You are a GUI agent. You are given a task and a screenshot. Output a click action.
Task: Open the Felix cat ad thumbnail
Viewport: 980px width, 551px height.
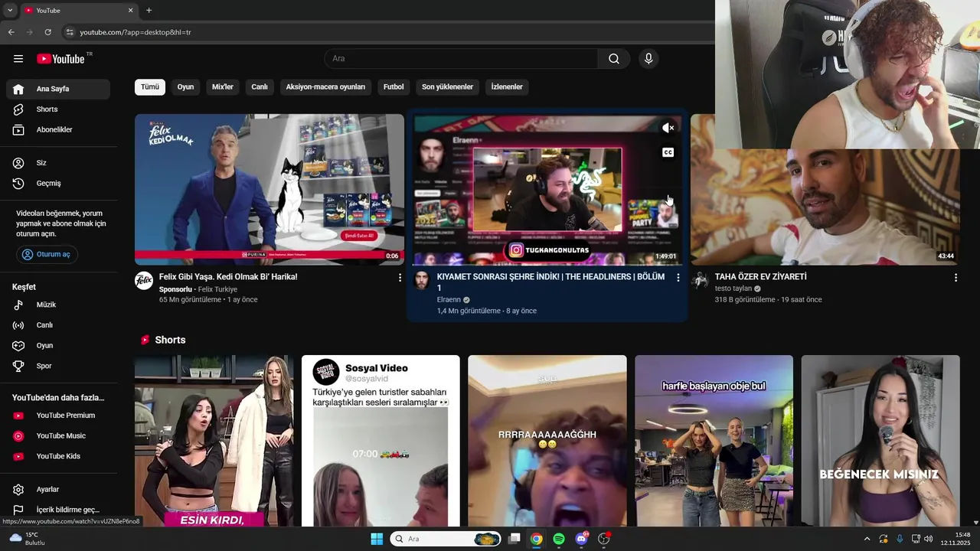pyautogui.click(x=269, y=189)
